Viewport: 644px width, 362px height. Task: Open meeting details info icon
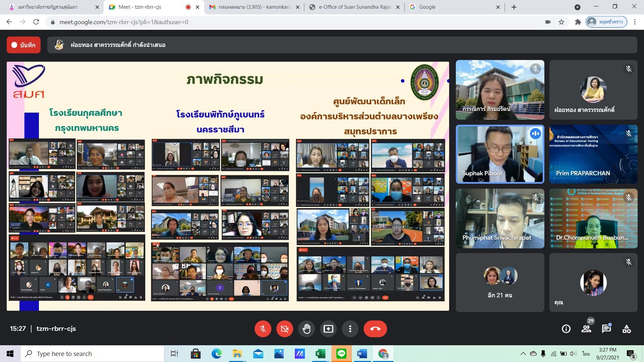tap(566, 329)
